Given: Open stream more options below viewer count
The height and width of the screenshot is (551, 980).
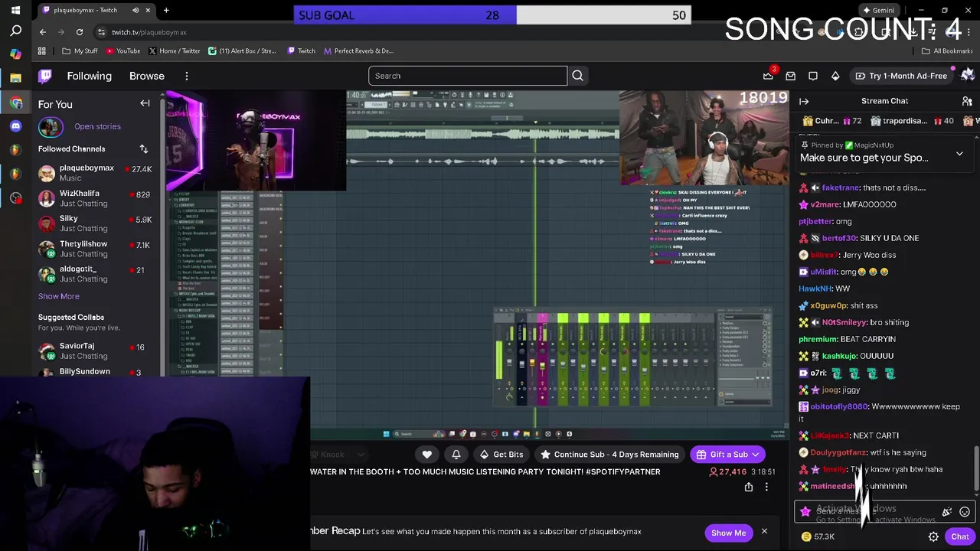Looking at the screenshot, I should click(x=766, y=487).
